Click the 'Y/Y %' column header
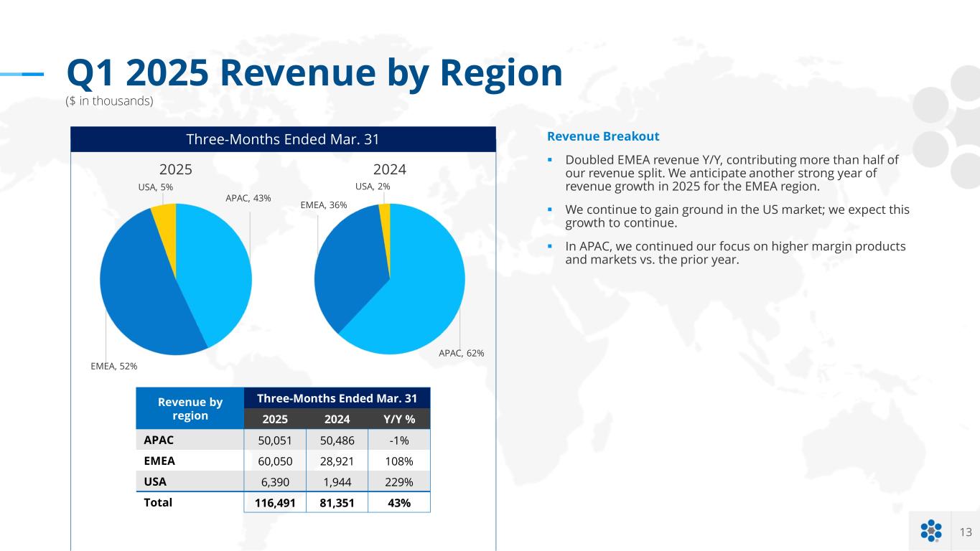 click(x=398, y=419)
